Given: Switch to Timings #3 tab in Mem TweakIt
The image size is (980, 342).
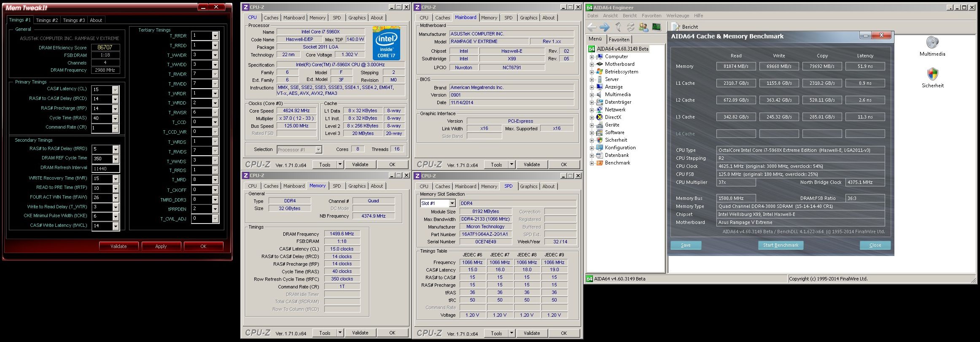Looking at the screenshot, I should click(x=74, y=20).
